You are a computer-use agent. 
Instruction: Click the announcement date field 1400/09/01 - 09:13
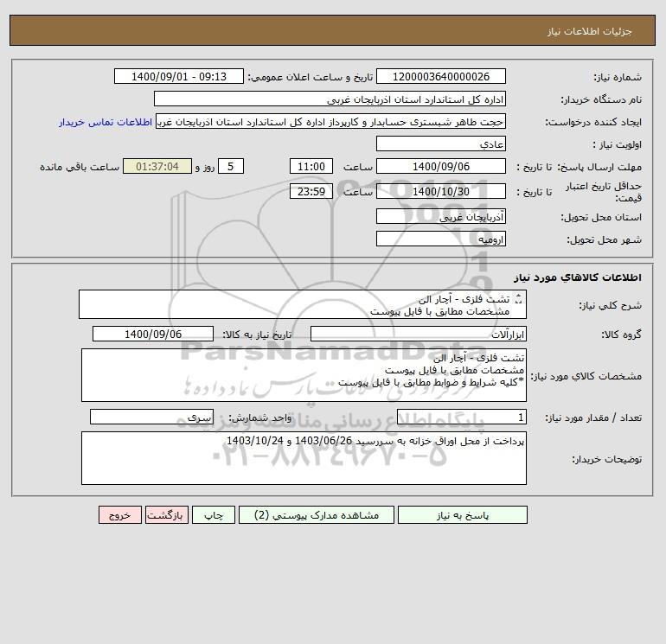point(179,76)
